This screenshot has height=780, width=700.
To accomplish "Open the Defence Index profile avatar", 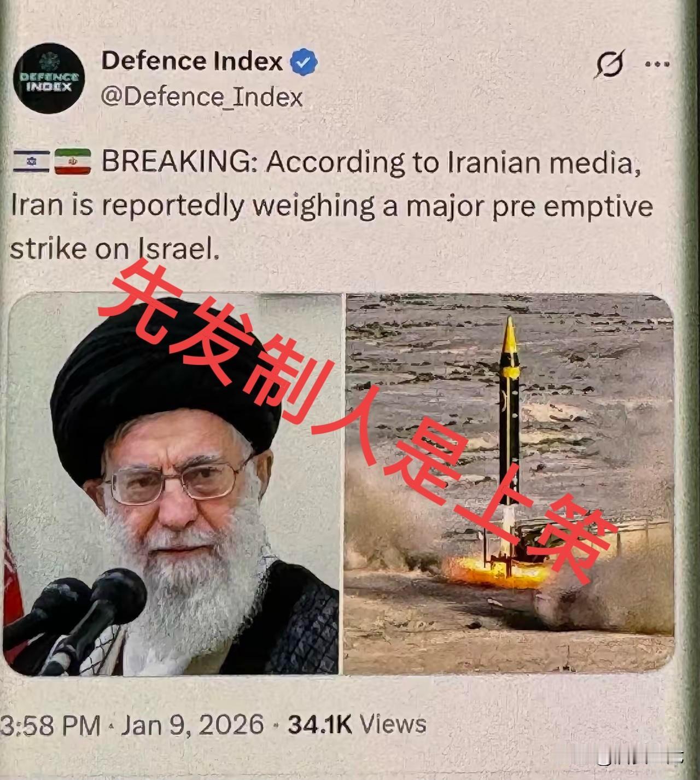I will click(49, 78).
